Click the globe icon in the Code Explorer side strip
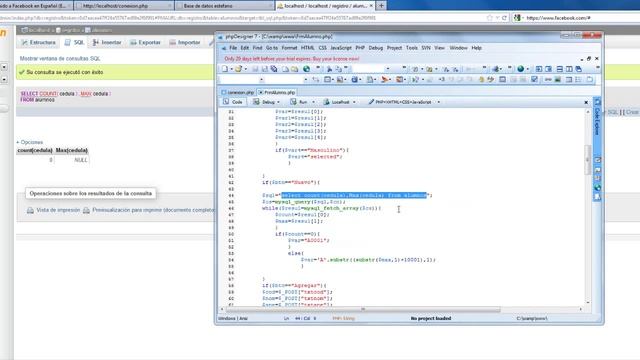 click(597, 188)
